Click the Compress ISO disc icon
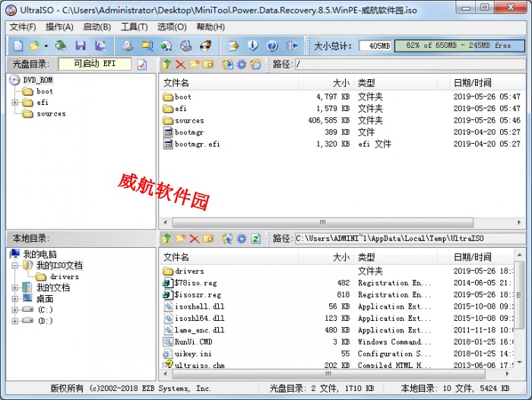 click(166, 46)
